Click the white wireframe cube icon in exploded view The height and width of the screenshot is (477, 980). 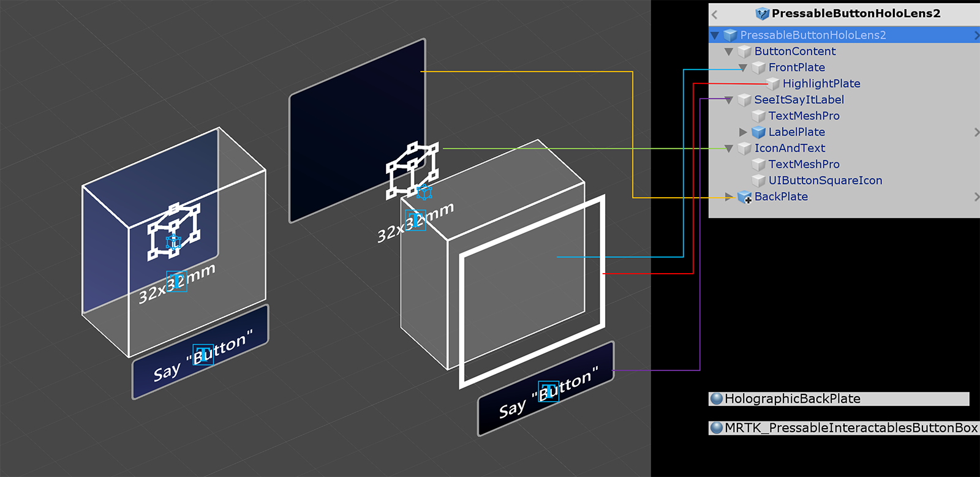click(x=412, y=170)
